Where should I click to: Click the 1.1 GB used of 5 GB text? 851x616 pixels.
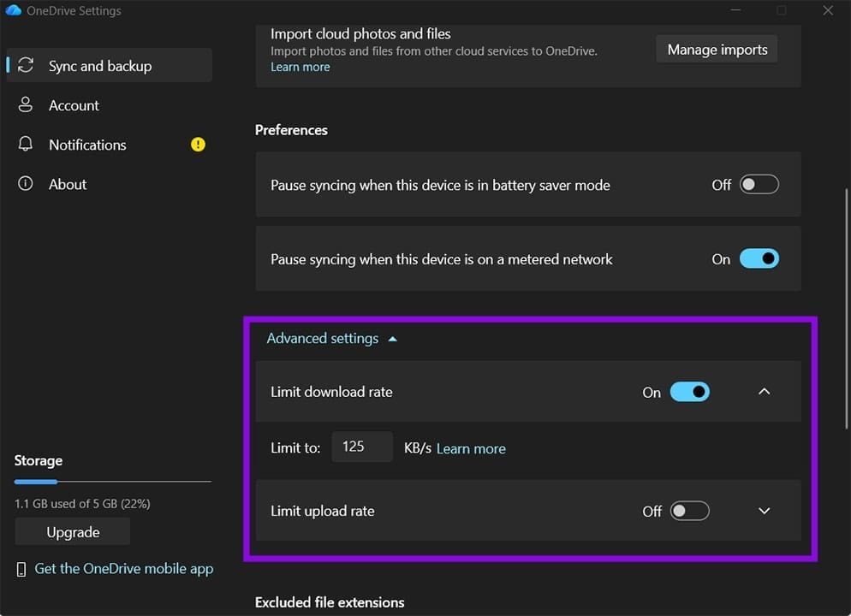(82, 504)
